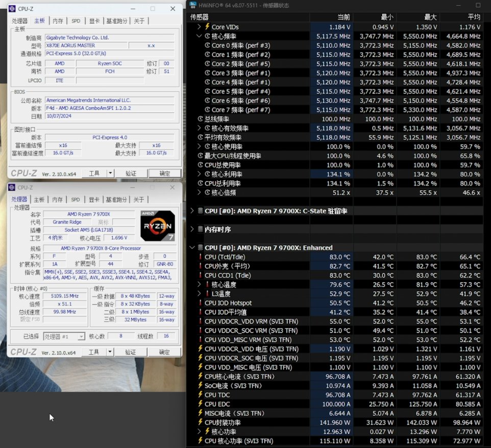
Task: Collapse the 核心频率 group
Action: (199, 36)
